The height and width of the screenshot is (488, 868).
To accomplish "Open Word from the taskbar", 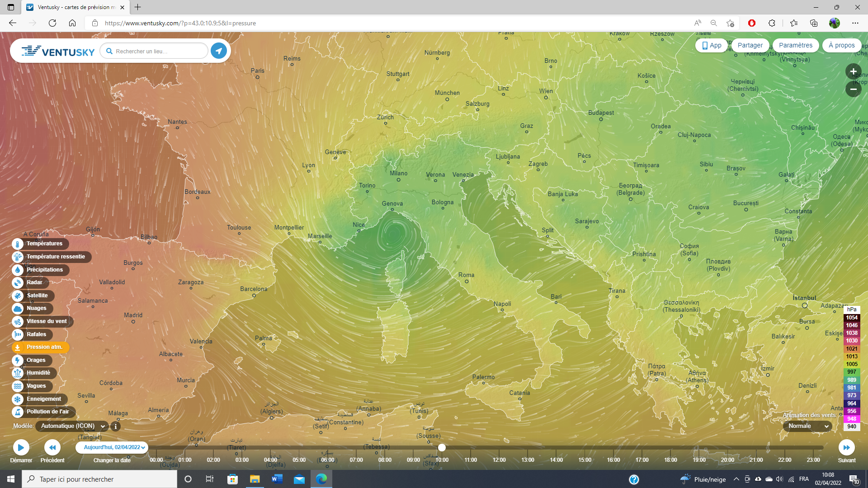I will pos(277,479).
